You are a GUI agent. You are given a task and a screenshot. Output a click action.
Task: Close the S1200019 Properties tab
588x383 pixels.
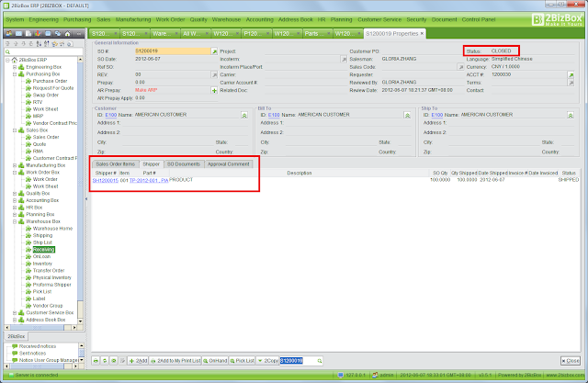point(422,34)
